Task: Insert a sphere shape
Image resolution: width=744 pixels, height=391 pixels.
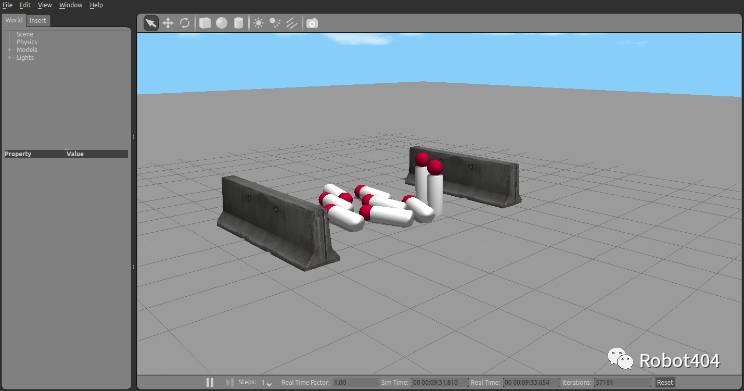Action: 222,23
